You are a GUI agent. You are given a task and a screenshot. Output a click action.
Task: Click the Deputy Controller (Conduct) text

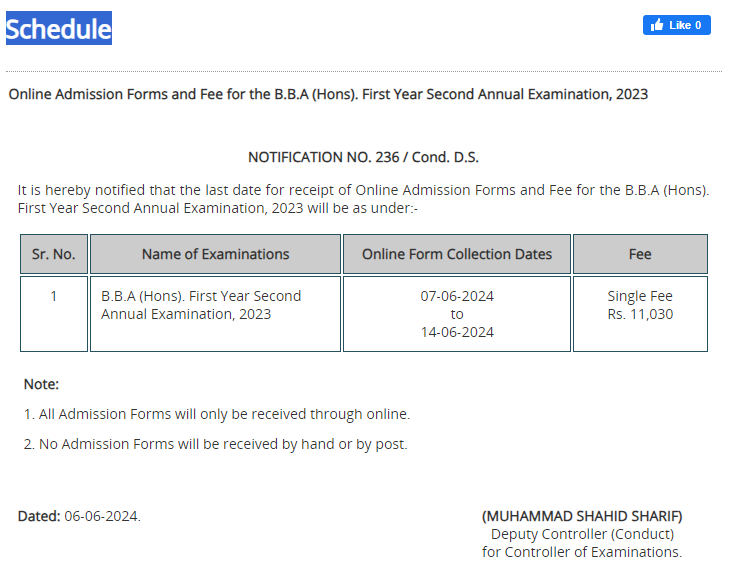click(x=582, y=534)
